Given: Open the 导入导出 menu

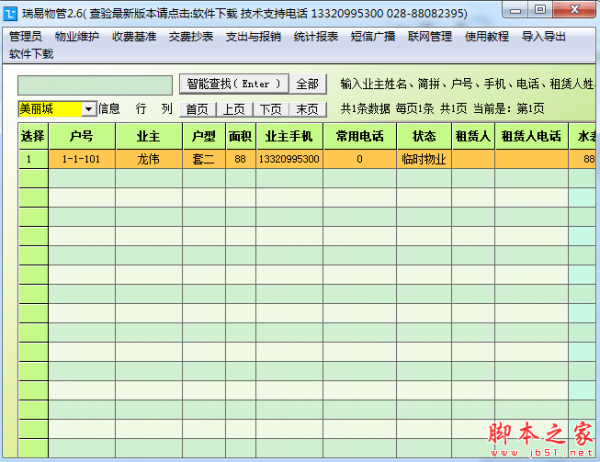Looking at the screenshot, I should 544,37.
